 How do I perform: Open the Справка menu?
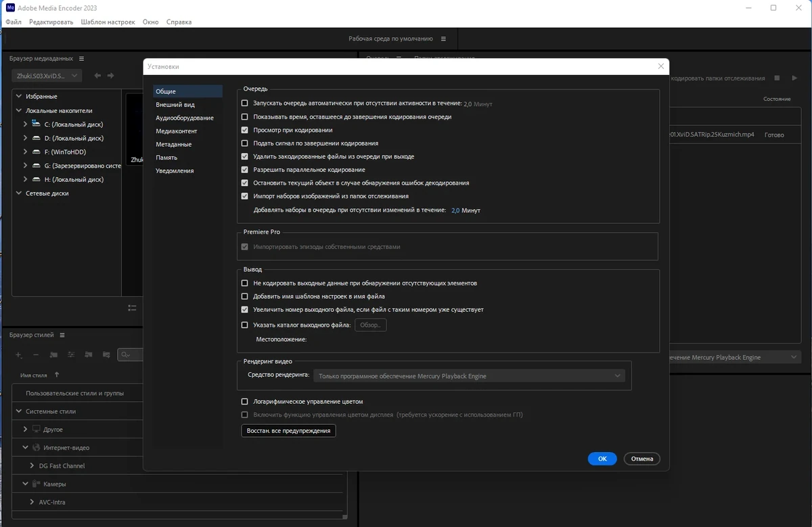click(179, 22)
